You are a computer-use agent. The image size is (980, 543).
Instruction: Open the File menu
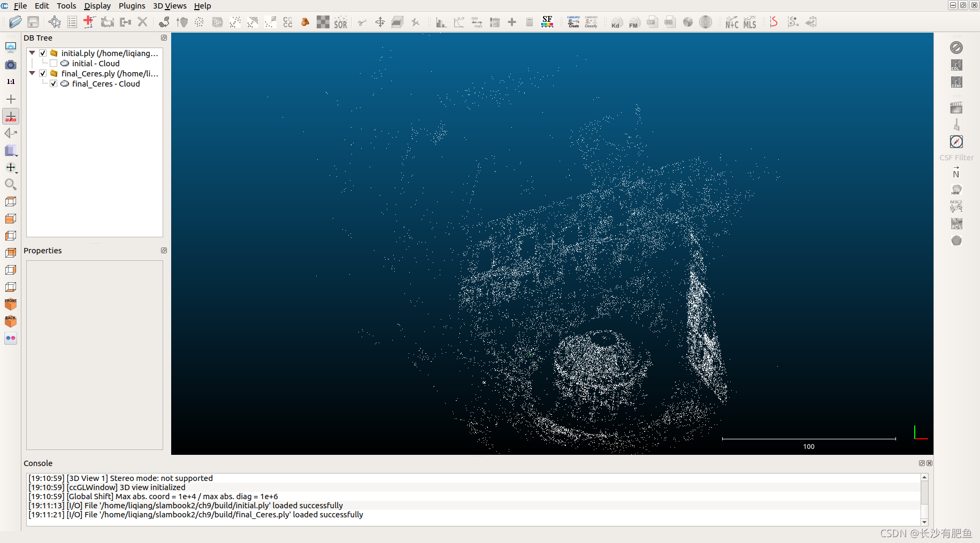(x=20, y=6)
